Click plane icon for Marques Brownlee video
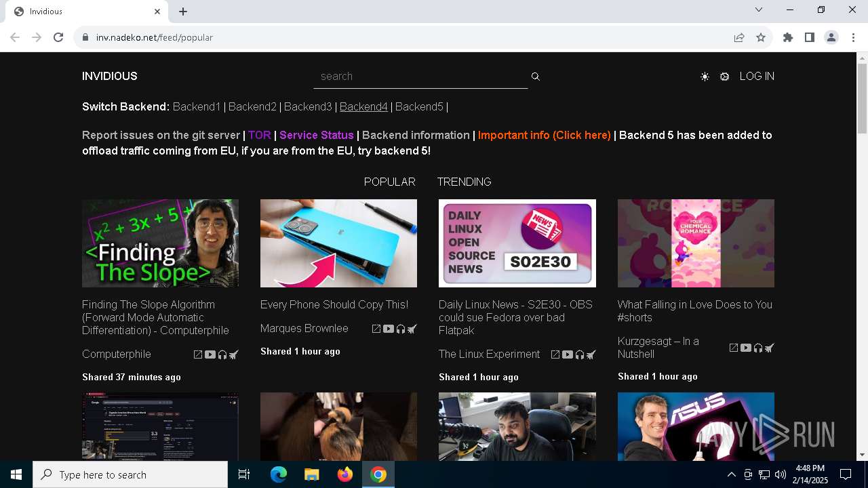868x488 pixels. click(412, 329)
